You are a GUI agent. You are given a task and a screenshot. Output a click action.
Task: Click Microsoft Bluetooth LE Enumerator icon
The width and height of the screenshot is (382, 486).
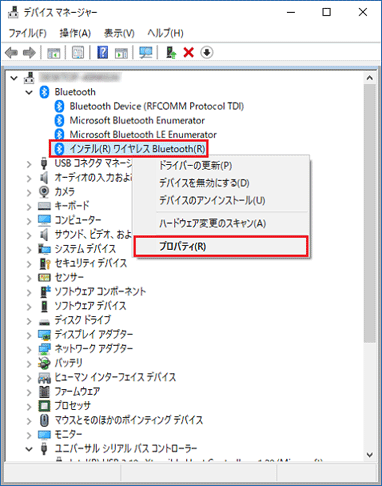coord(59,134)
